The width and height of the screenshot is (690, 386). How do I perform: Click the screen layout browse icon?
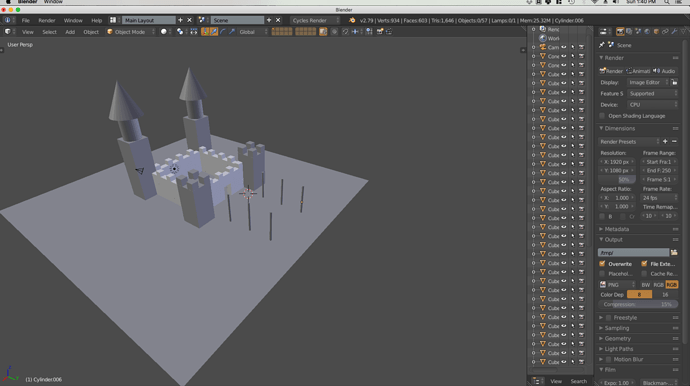[113, 20]
